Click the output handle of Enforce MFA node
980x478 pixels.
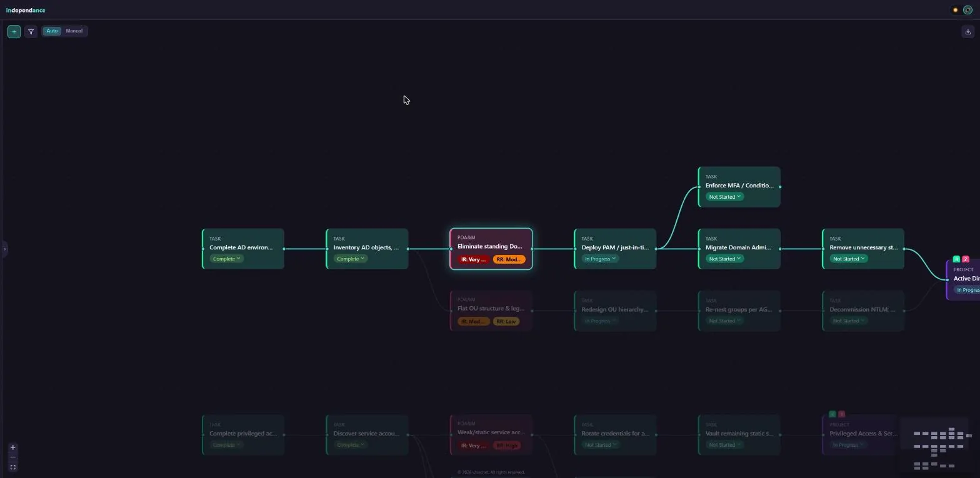click(780, 187)
